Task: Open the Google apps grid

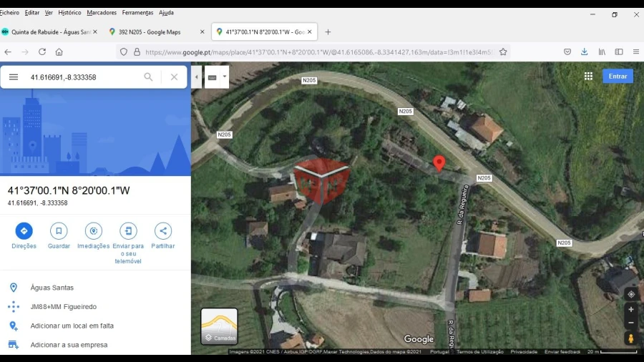Action: 588,76
